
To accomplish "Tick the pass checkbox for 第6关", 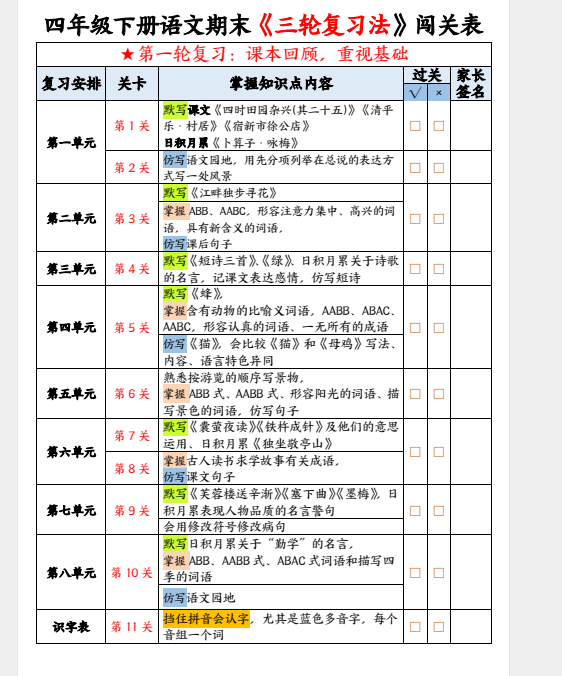I will pos(415,394).
